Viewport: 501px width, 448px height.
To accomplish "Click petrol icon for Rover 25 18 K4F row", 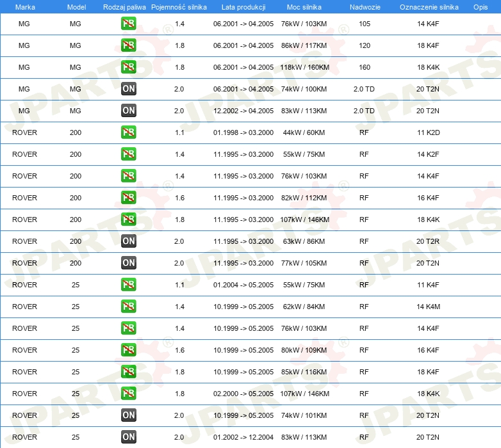I will (x=128, y=372).
